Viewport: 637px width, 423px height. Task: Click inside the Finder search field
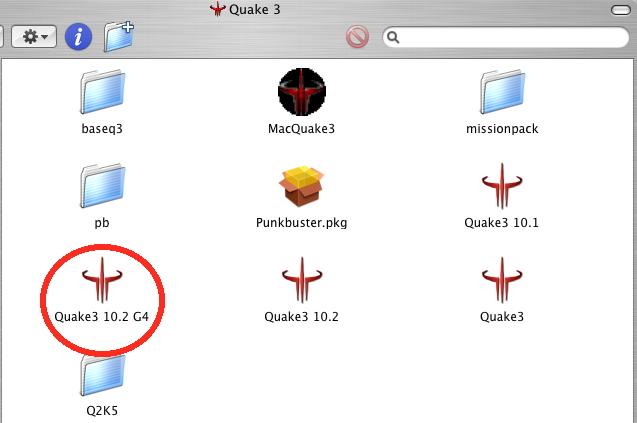[x=506, y=37]
